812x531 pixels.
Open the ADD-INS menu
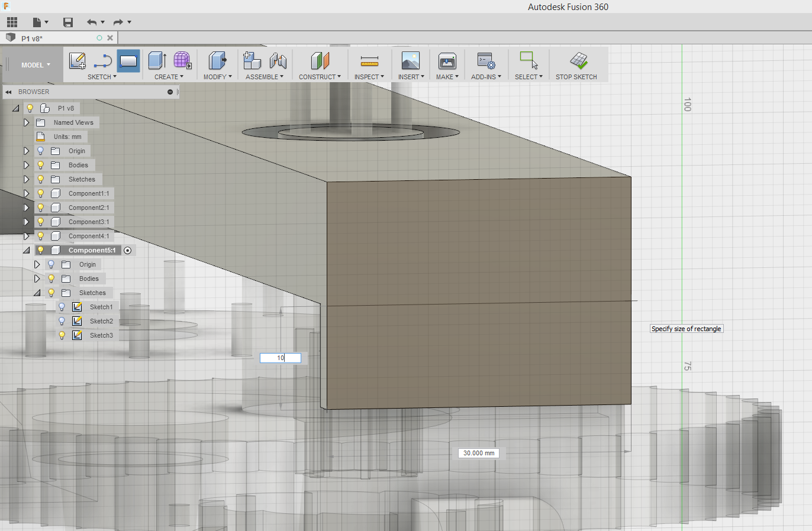pyautogui.click(x=486, y=77)
